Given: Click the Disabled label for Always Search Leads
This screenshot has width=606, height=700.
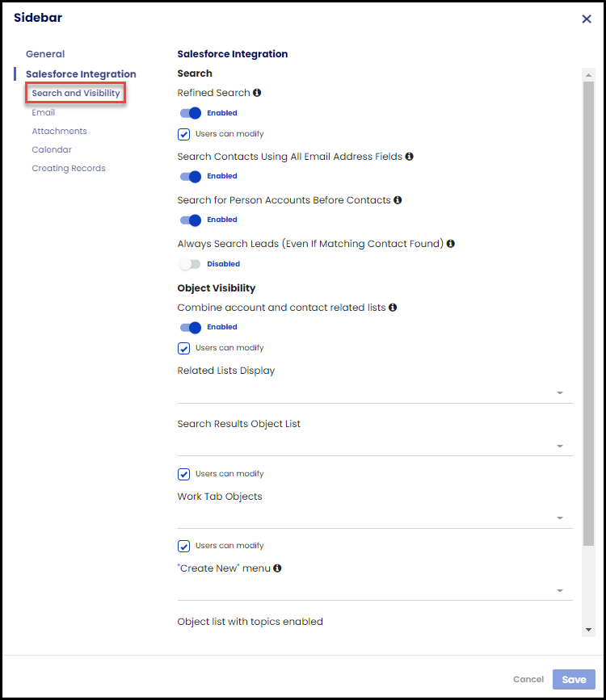Looking at the screenshot, I should (224, 264).
